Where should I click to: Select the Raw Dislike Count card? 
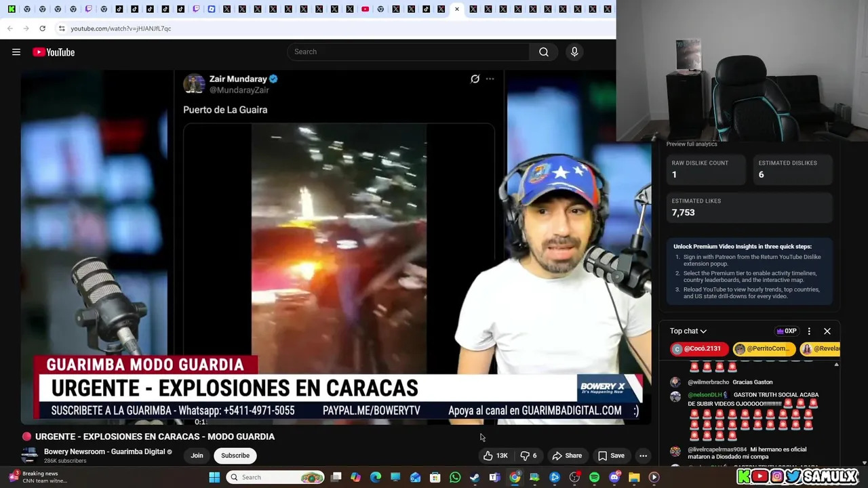click(x=705, y=169)
